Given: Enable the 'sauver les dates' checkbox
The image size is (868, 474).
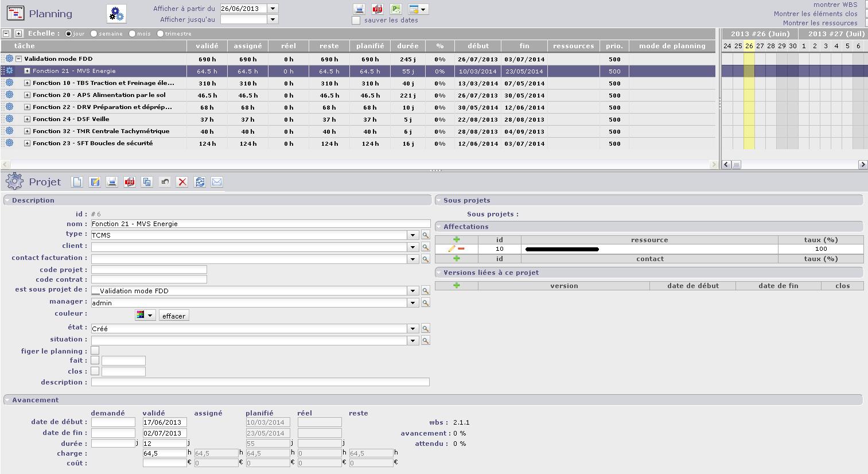Looking at the screenshot, I should [x=356, y=21].
